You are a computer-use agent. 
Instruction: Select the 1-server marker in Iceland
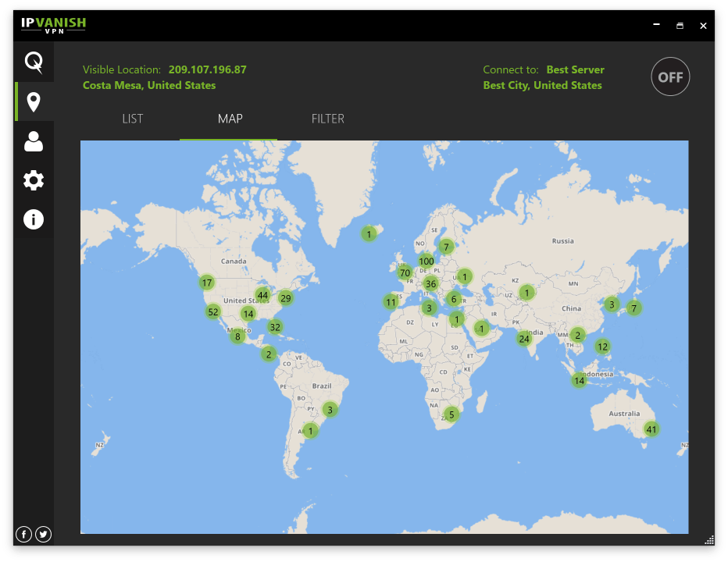(369, 234)
